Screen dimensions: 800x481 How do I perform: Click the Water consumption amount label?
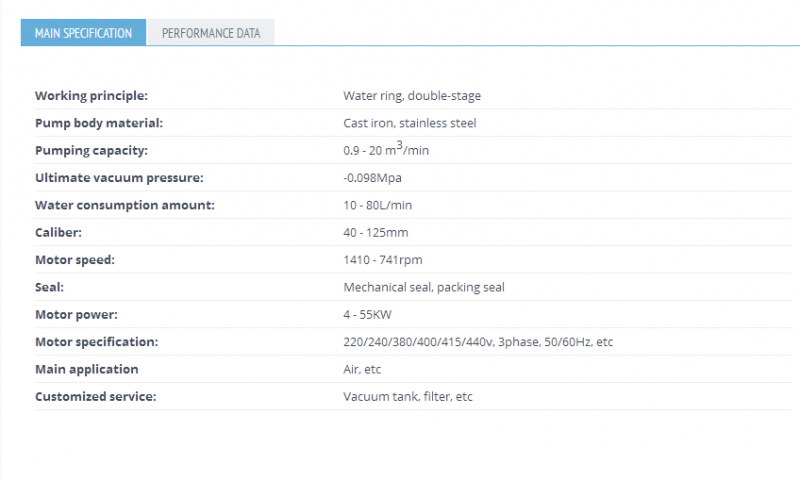pos(125,205)
